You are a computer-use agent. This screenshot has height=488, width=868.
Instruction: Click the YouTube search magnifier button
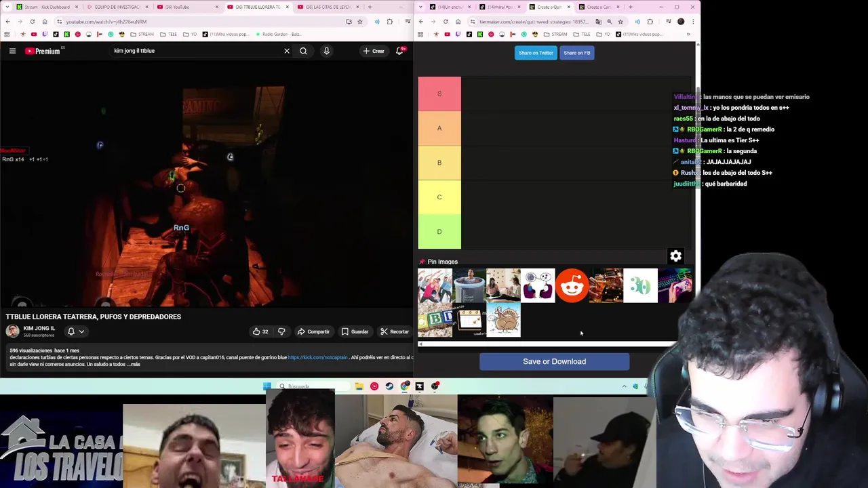[x=303, y=51]
